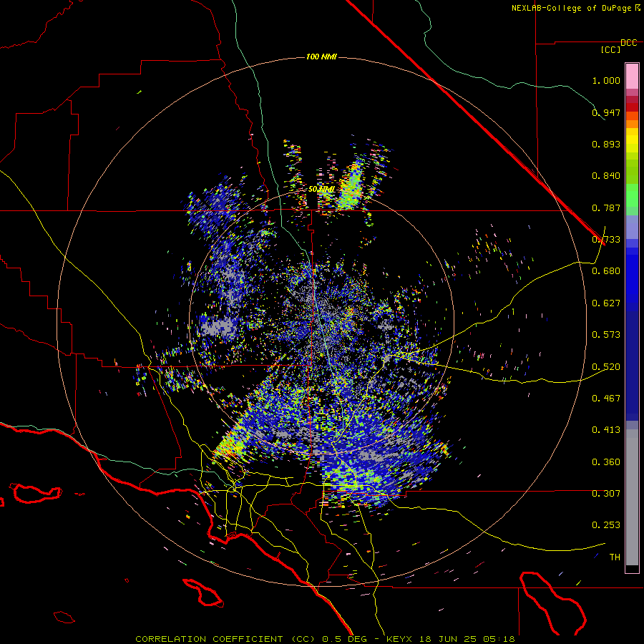Viewport: 644px width, 644px height.
Task: Pick the lavender color bar segment
Action: click(x=632, y=227)
